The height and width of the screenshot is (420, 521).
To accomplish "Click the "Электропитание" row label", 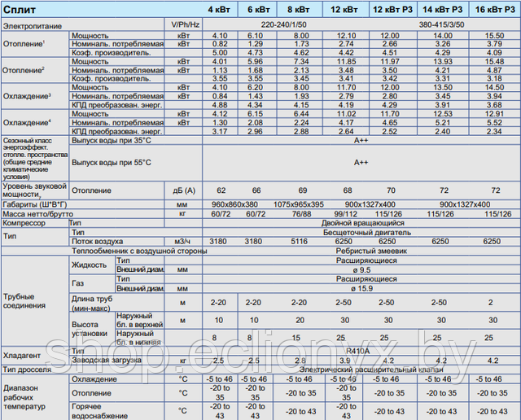I will click(33, 26).
